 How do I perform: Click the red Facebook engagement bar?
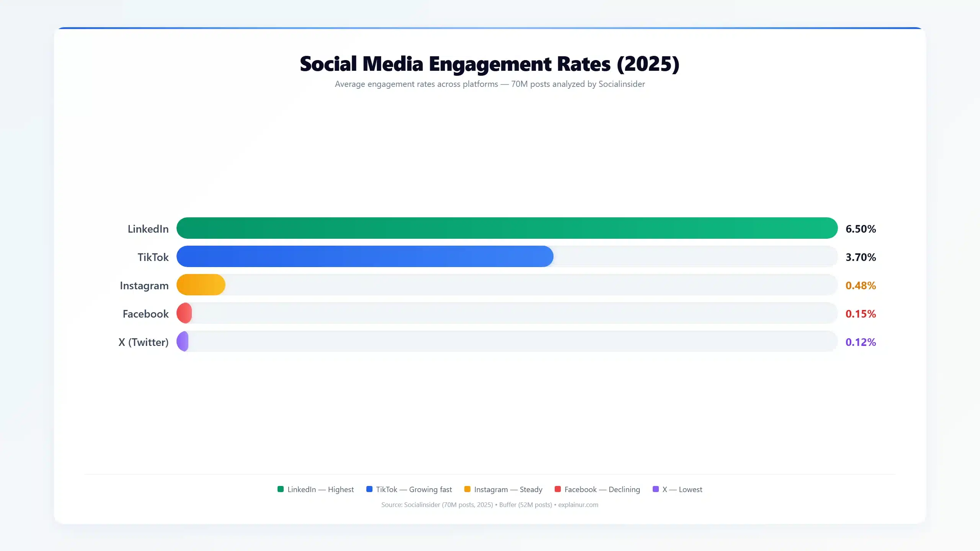click(x=184, y=313)
